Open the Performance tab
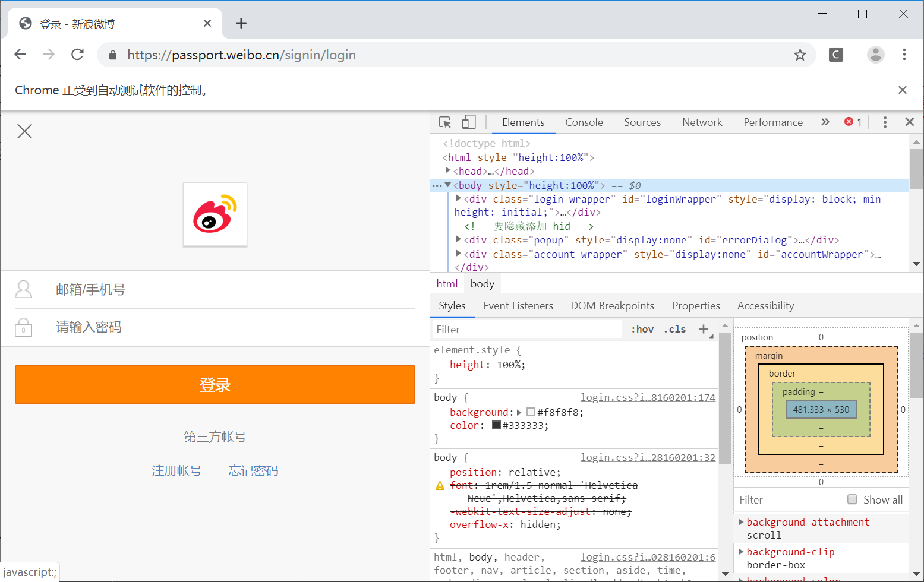This screenshot has width=924, height=582. (x=773, y=122)
